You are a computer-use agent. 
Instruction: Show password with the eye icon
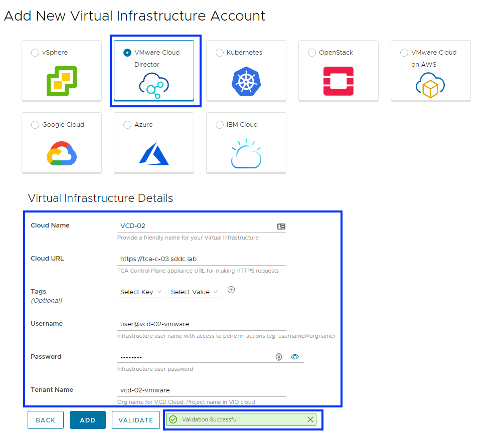[x=295, y=357]
